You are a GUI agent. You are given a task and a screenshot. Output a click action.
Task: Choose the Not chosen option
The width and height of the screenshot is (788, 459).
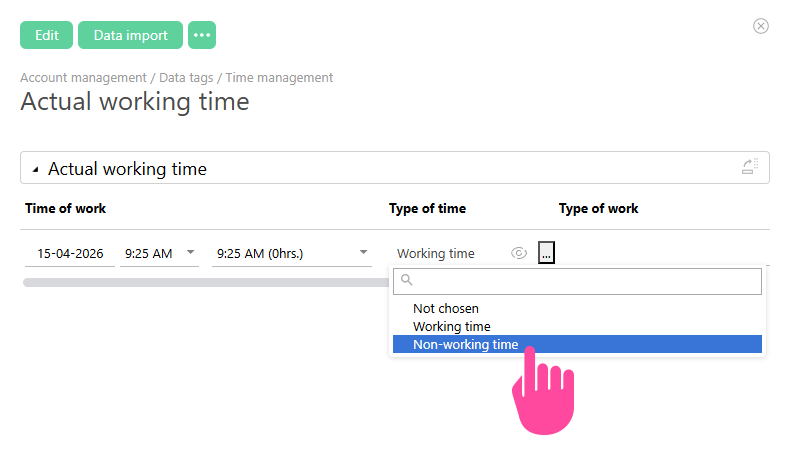point(446,309)
